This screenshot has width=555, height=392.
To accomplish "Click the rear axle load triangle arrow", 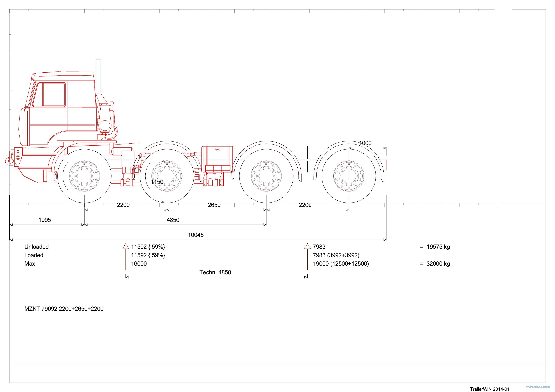I will pyautogui.click(x=307, y=246).
